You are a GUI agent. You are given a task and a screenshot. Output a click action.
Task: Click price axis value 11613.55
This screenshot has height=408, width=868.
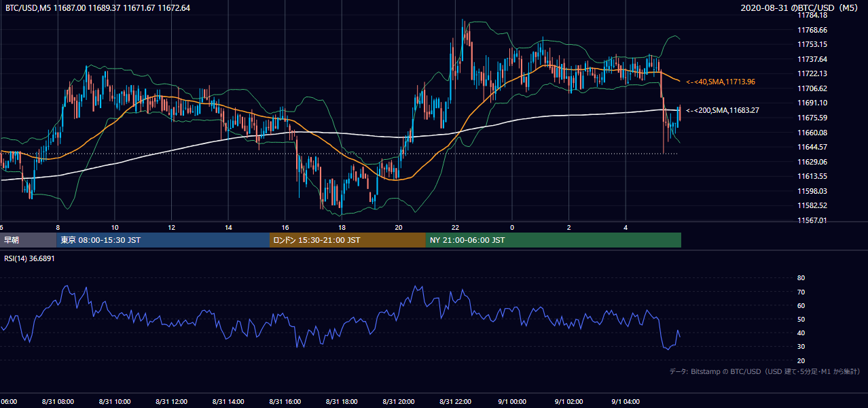click(x=812, y=176)
